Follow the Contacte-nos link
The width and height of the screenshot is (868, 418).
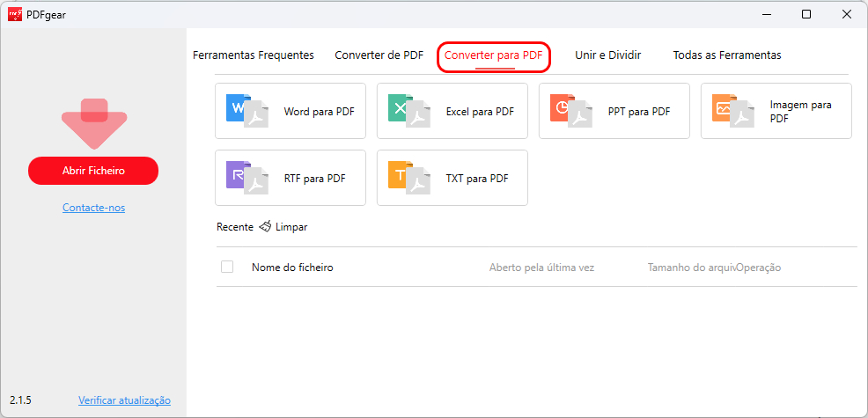click(x=93, y=208)
